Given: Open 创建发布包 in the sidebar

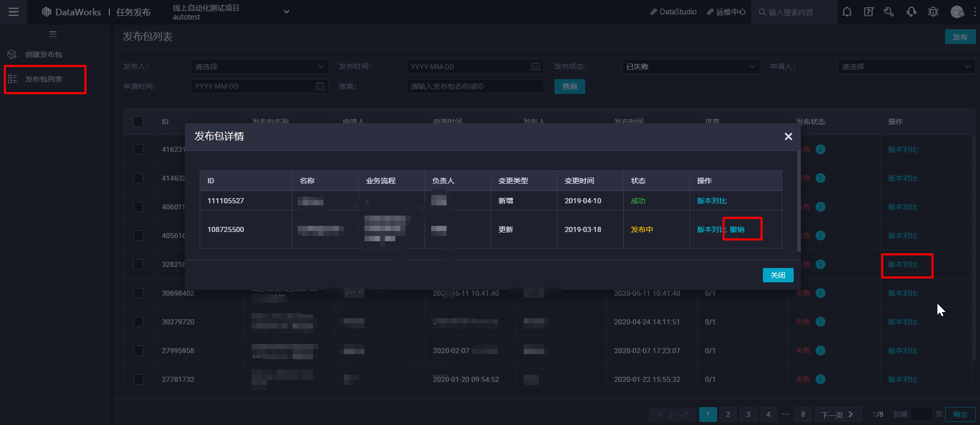Looking at the screenshot, I should click(44, 54).
